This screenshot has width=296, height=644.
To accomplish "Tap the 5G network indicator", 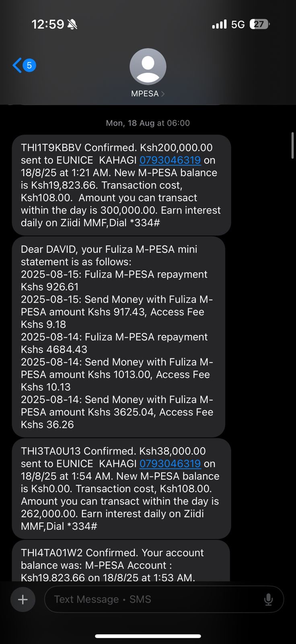I will 238,25.
